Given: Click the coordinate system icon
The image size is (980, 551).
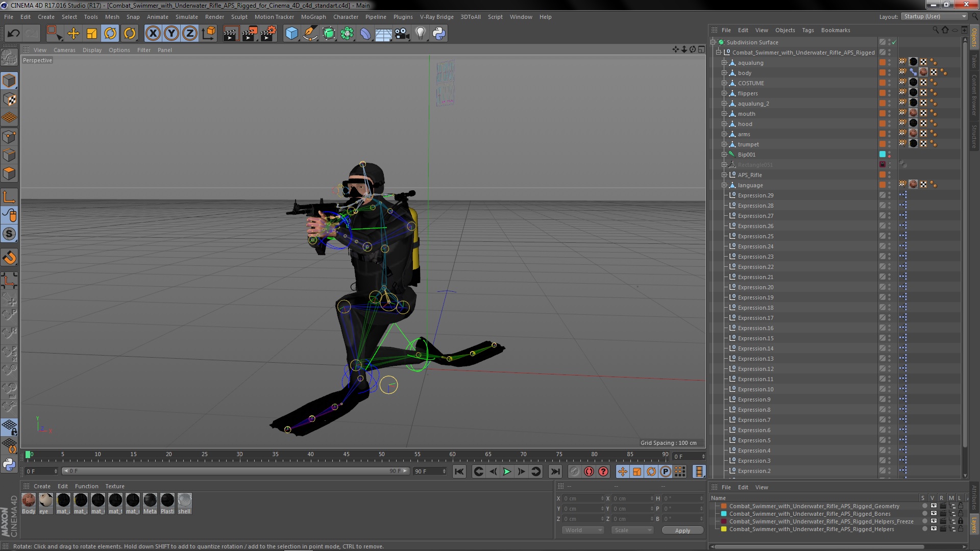Looking at the screenshot, I should click(208, 34).
